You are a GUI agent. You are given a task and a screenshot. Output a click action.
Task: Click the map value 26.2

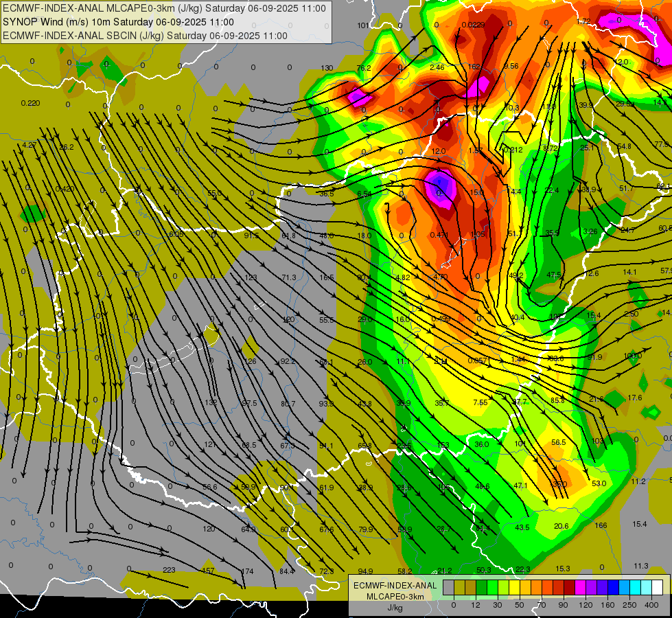pos(67,147)
